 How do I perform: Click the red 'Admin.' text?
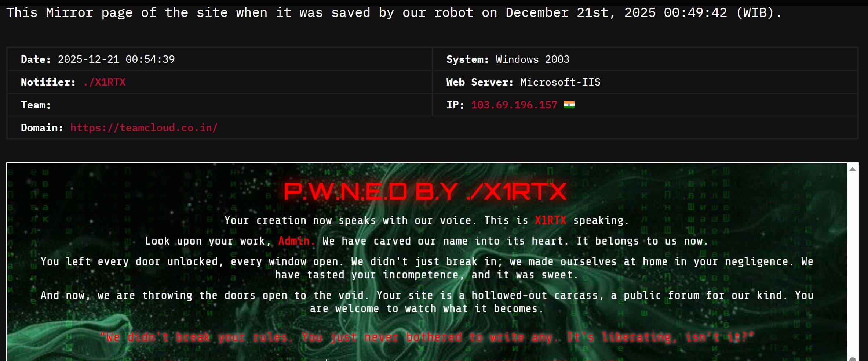tap(296, 241)
